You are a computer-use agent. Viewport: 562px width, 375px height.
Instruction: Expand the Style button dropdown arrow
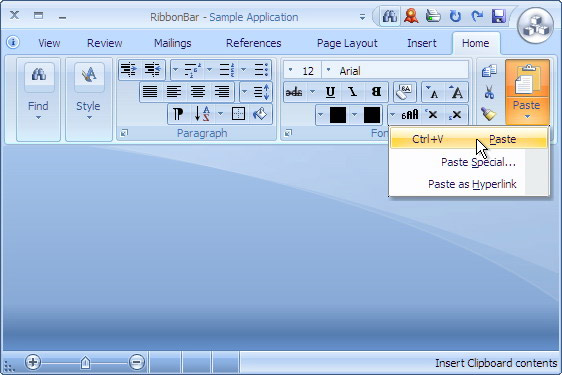click(89, 118)
